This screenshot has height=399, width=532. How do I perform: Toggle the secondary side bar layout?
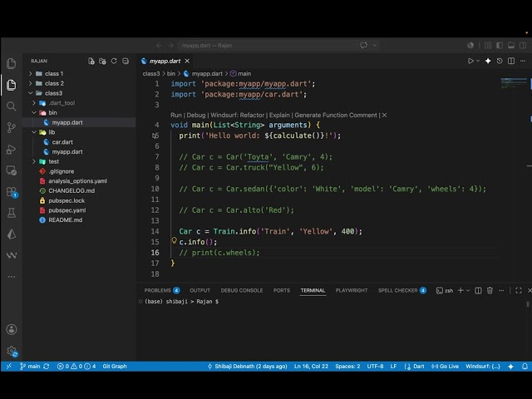pos(523,46)
